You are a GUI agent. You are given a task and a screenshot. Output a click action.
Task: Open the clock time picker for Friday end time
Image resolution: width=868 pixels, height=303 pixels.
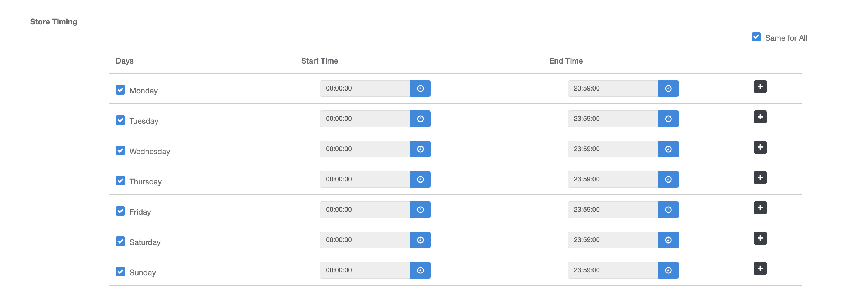tap(669, 210)
